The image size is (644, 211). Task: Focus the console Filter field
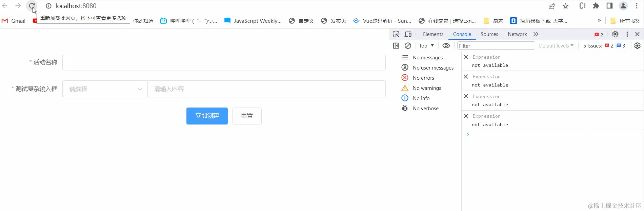[x=496, y=46]
